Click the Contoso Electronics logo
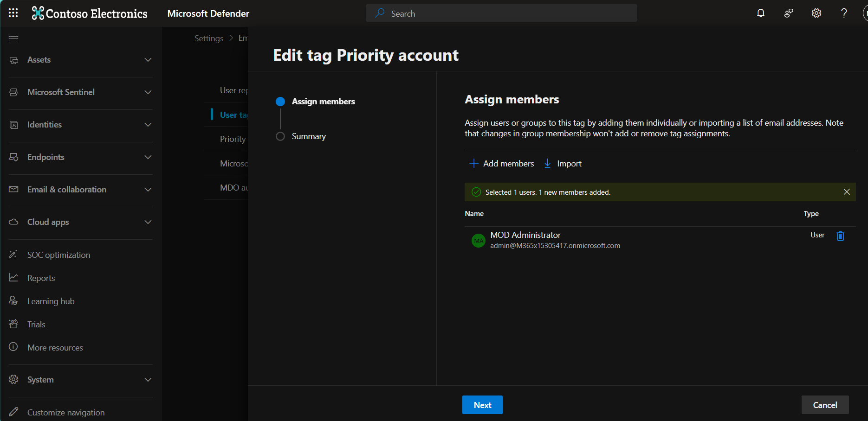 point(90,13)
